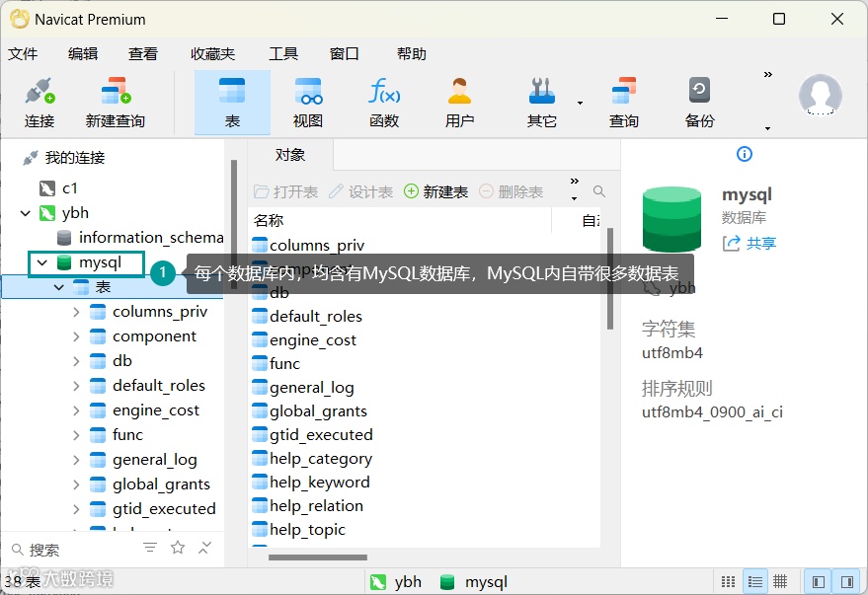Click the 设计表 button
868x595 pixels.
pos(360,191)
